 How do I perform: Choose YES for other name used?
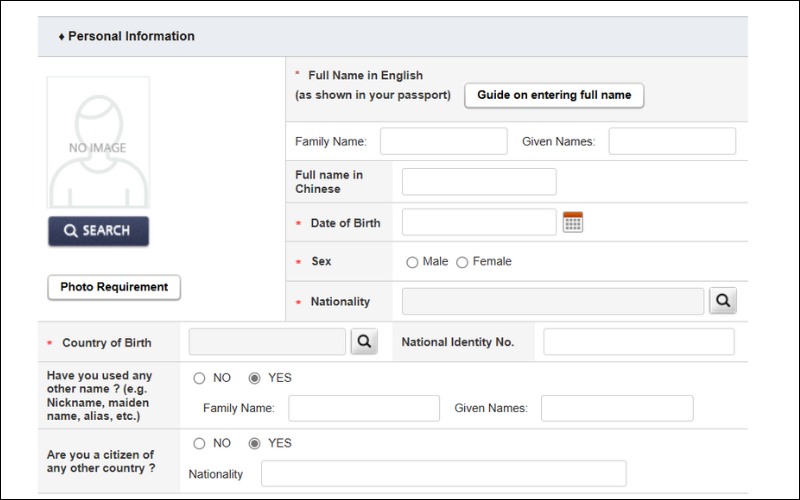pyautogui.click(x=254, y=378)
